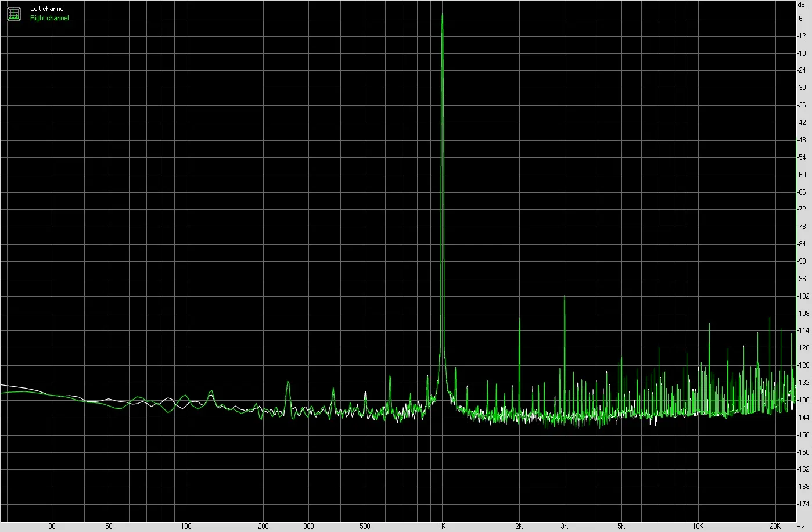Click the 3K frequency axis label
This screenshot has width=812, height=532.
tap(565, 526)
